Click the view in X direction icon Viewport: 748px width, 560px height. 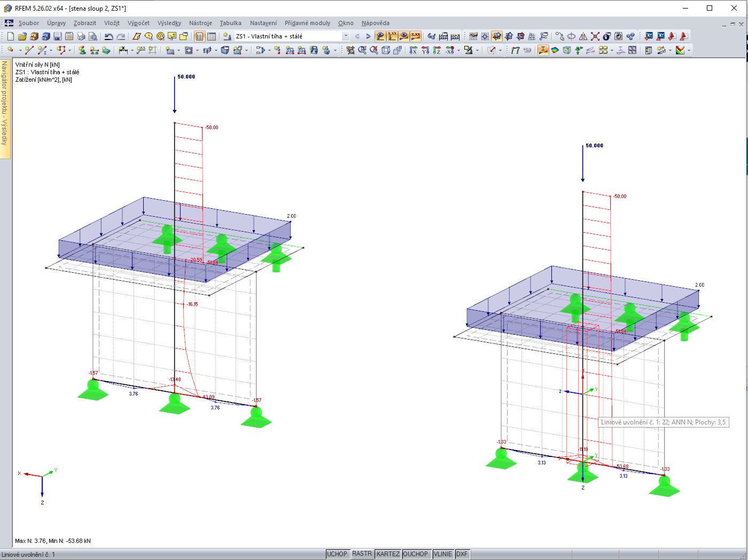coord(414,50)
